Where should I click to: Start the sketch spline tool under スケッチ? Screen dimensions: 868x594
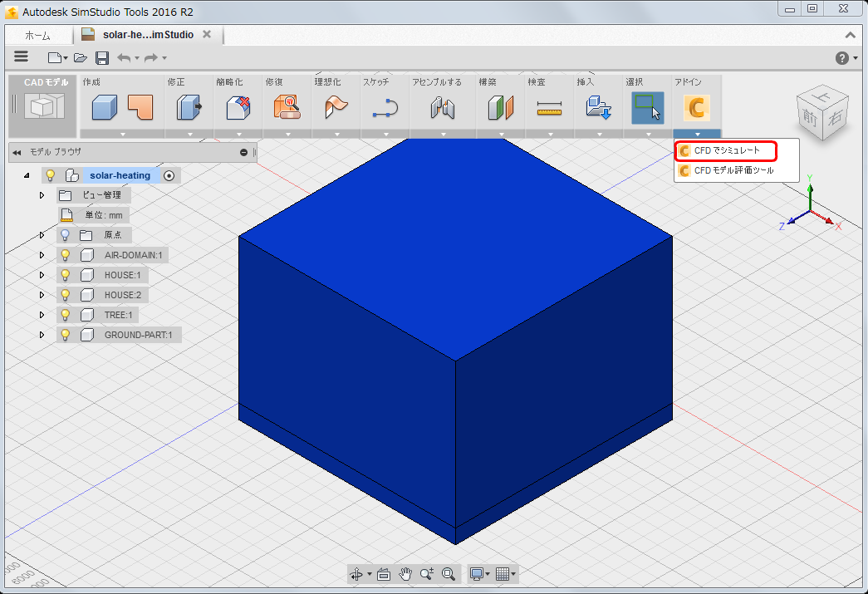pyautogui.click(x=385, y=107)
